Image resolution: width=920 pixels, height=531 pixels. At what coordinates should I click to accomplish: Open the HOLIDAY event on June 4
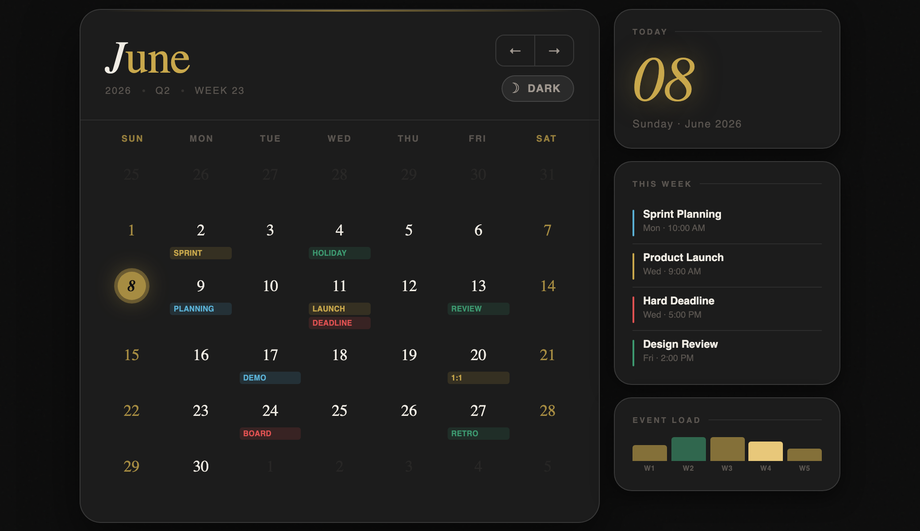coord(339,253)
